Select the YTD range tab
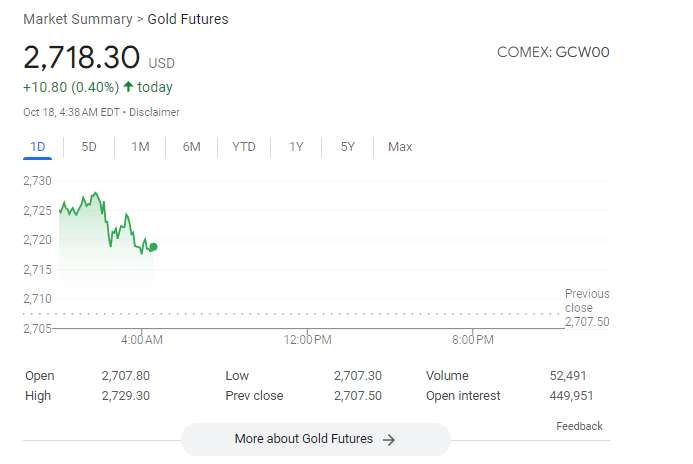Viewport: 693px width, 464px height. 244,147
